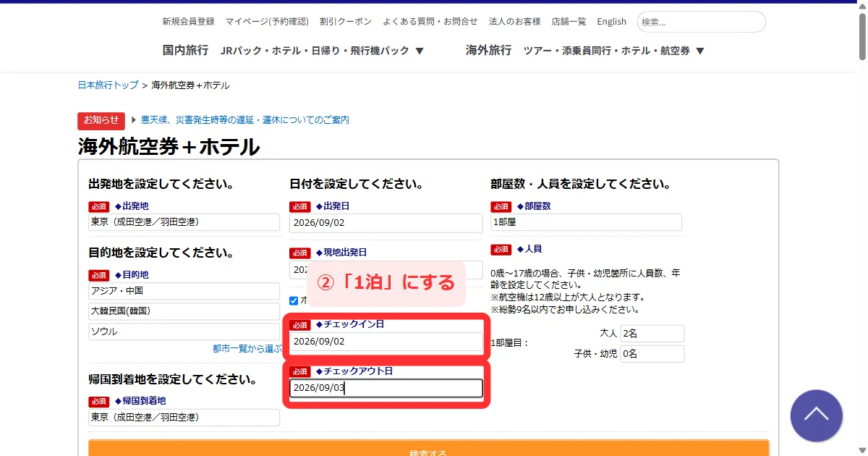Click the 検索 search box in header
This screenshot has height=456, width=868.
click(701, 22)
